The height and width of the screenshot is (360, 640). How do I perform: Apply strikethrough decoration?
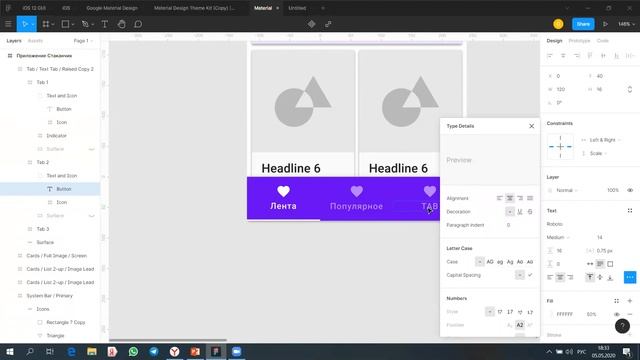coord(530,211)
